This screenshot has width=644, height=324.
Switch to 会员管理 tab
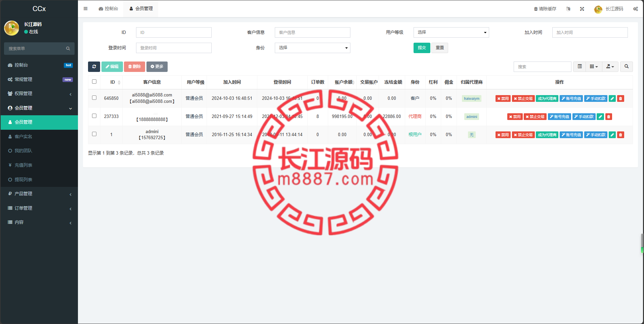tap(141, 9)
